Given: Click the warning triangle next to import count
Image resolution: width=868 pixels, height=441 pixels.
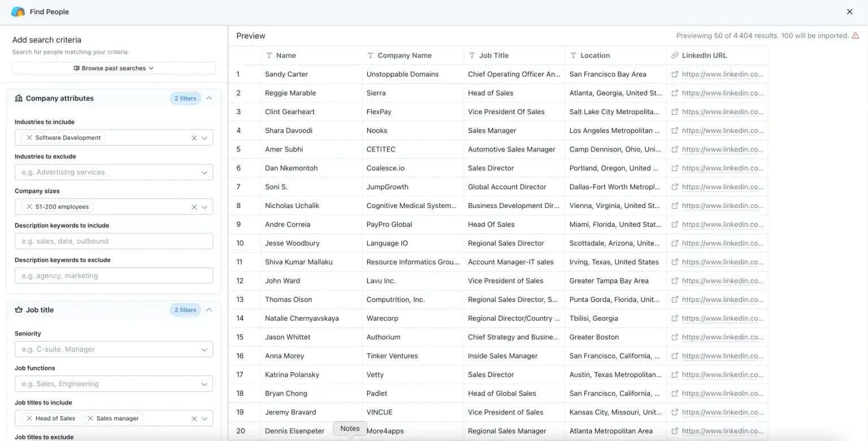Looking at the screenshot, I should pyautogui.click(x=855, y=36).
